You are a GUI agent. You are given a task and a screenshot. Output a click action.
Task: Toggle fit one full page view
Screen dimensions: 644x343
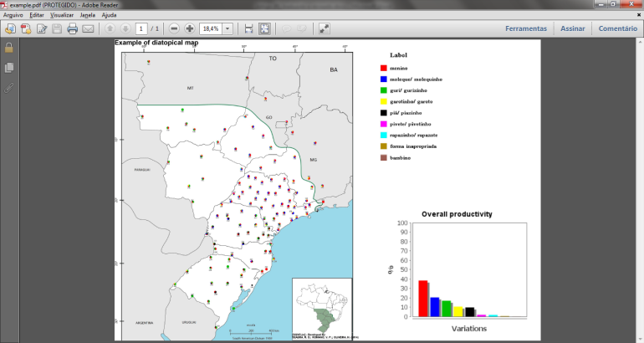click(264, 28)
